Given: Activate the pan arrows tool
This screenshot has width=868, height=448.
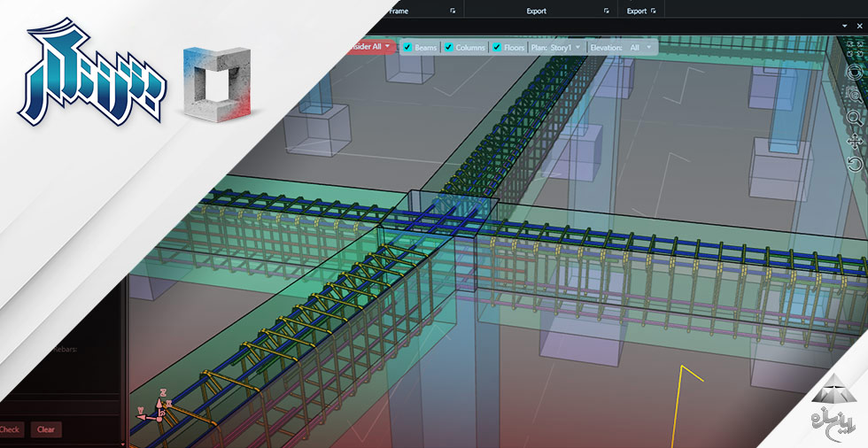Looking at the screenshot, I should click(855, 141).
